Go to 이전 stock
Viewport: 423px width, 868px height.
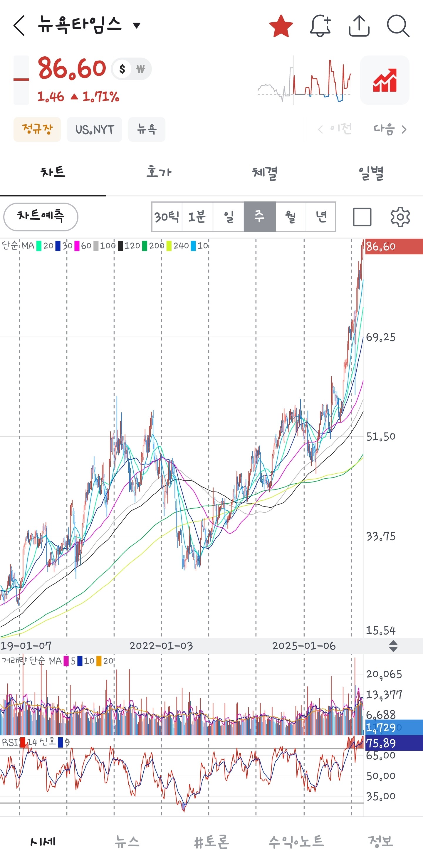click(x=335, y=129)
